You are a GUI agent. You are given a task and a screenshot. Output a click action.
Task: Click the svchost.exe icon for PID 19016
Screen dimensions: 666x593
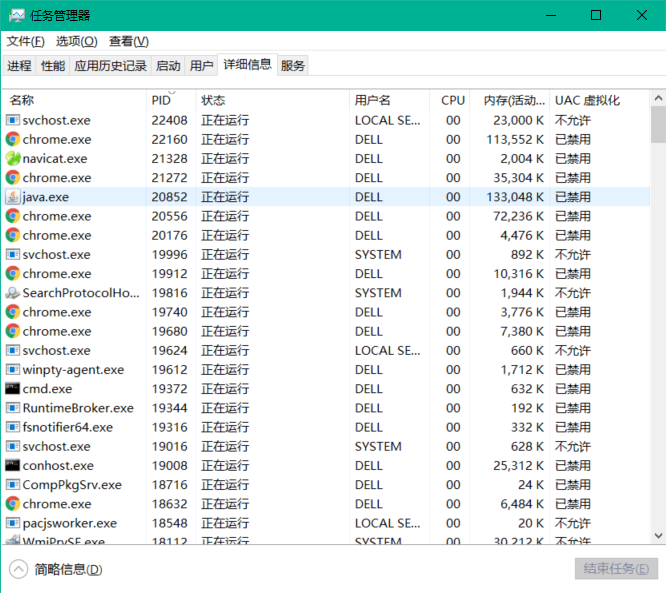click(x=13, y=446)
